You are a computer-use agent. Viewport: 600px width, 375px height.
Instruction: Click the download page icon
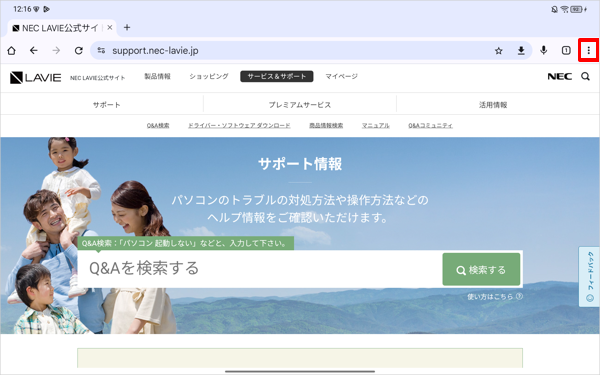click(521, 51)
